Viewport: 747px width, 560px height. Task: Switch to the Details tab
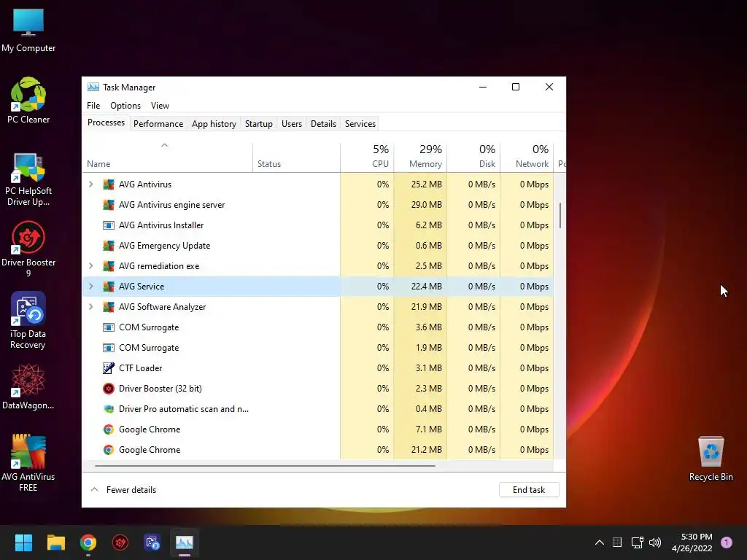coord(323,124)
